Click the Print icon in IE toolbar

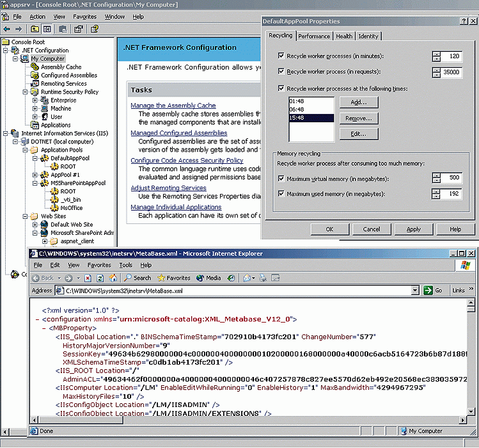(263, 278)
